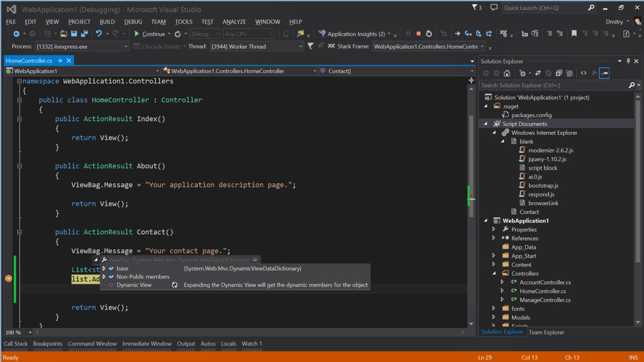The width and height of the screenshot is (644, 362).
Task: Click the Continue debugging button
Action: pos(149,34)
